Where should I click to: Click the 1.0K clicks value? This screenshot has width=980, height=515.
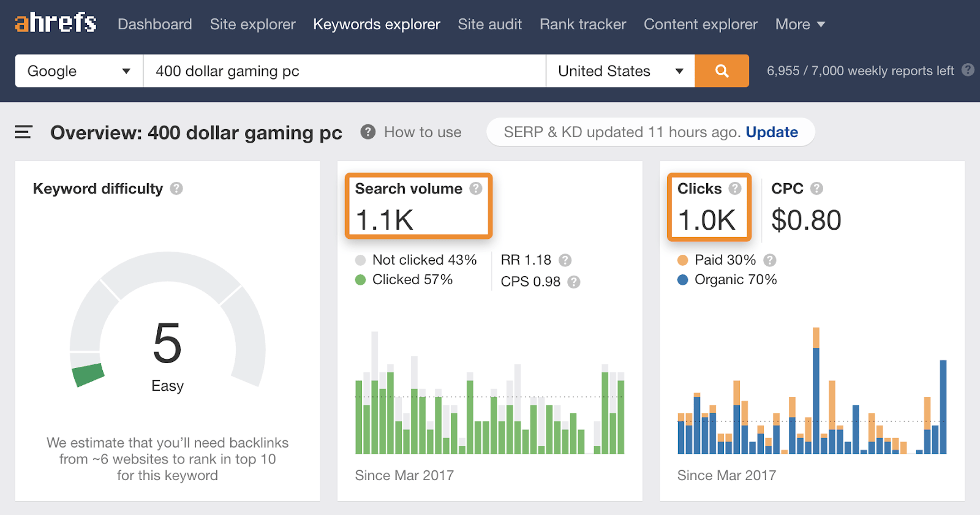pos(707,220)
